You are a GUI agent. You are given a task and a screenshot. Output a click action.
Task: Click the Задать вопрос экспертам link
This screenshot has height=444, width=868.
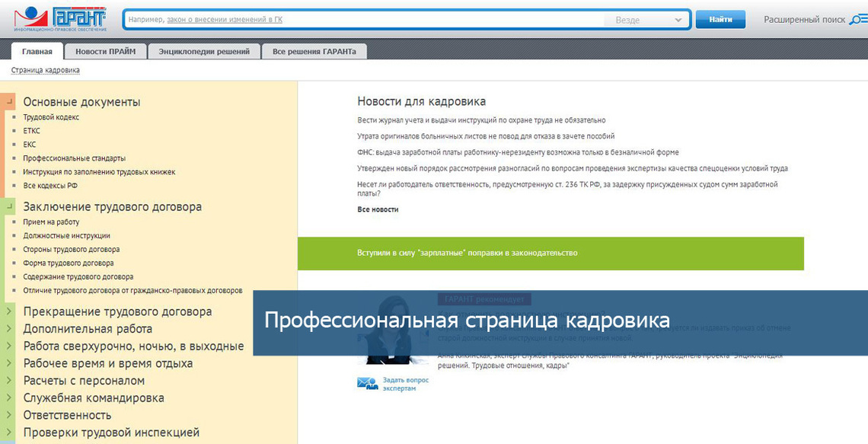pyautogui.click(x=406, y=384)
